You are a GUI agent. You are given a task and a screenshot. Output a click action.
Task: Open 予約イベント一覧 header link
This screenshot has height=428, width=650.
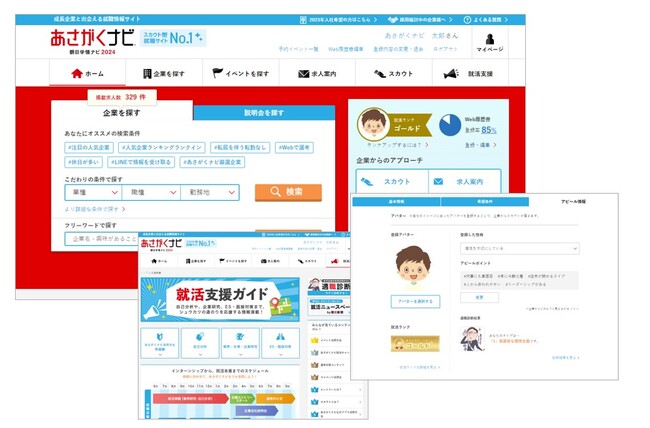(x=298, y=49)
